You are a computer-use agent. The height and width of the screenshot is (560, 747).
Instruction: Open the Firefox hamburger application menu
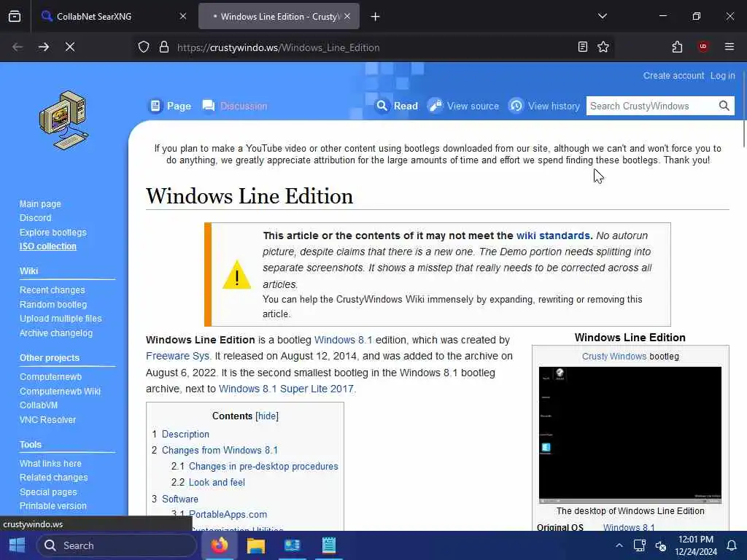tap(729, 47)
